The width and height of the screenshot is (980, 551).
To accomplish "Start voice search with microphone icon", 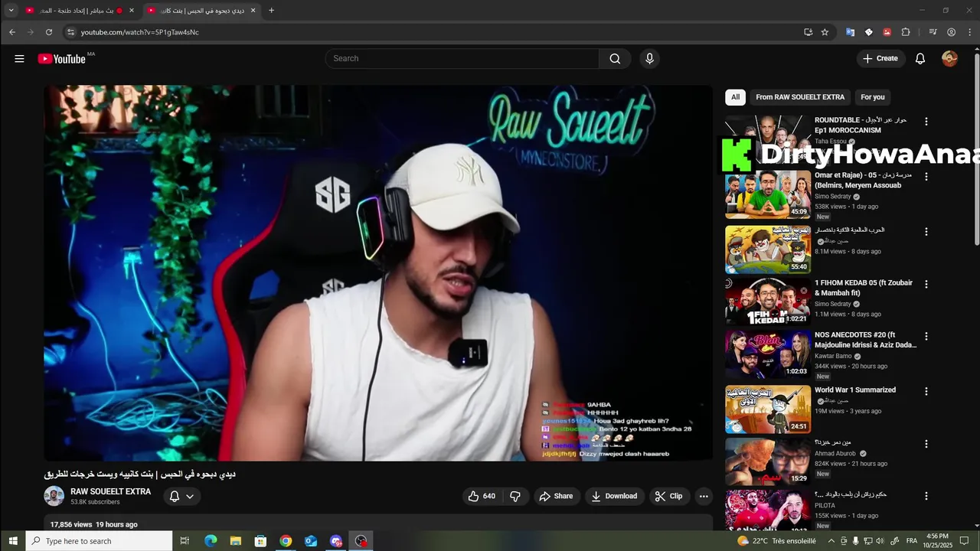I will click(649, 59).
